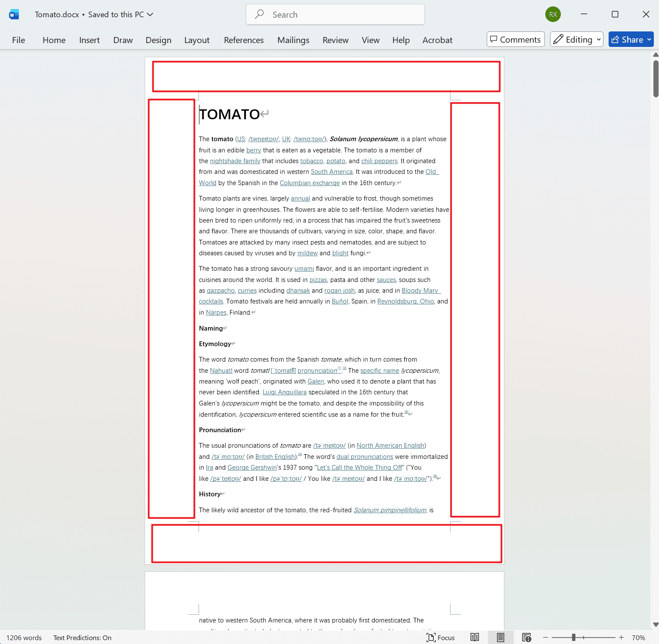Screen dimensions: 659x644
Task: Click the South America link
Action: click(332, 171)
